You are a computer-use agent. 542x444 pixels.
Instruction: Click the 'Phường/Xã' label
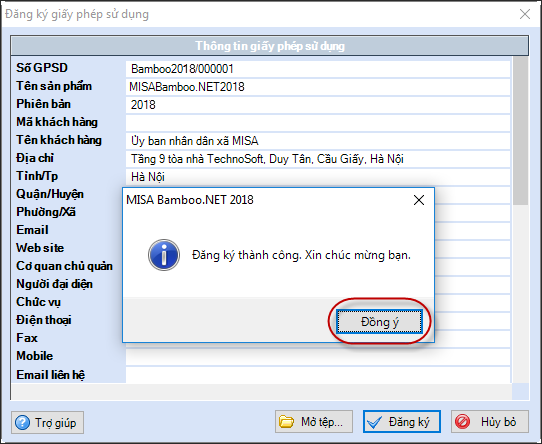point(46,212)
